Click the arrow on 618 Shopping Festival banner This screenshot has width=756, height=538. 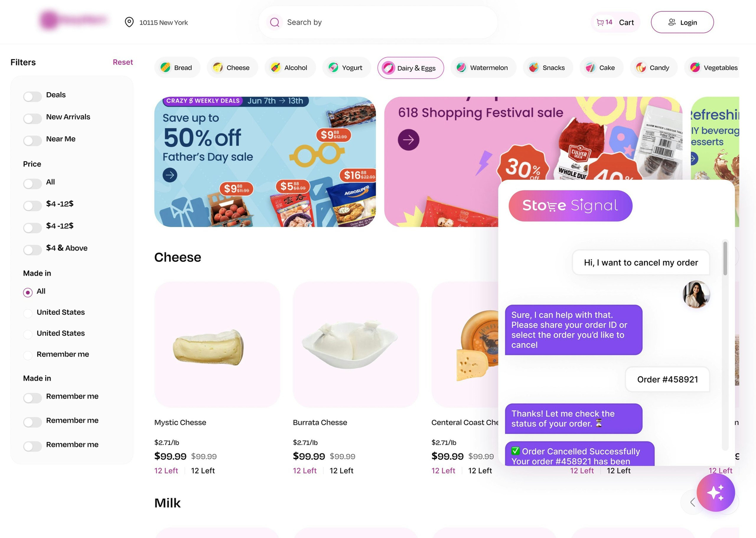[409, 140]
